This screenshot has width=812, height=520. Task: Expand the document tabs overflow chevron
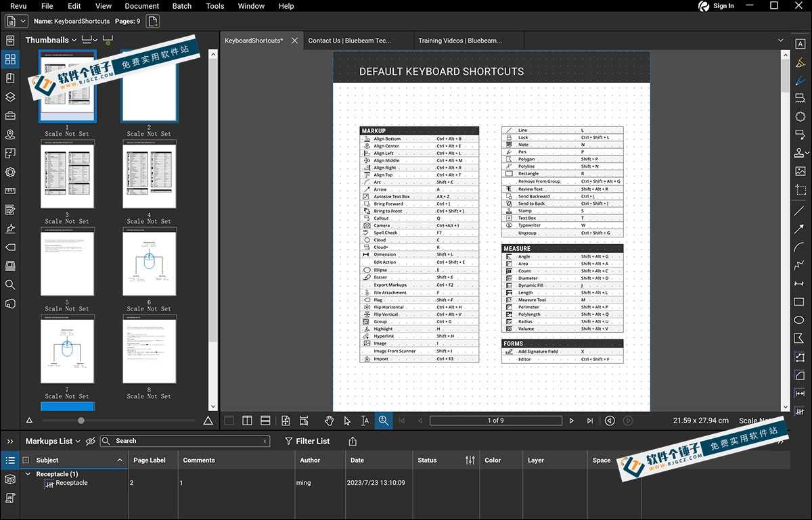[780, 41]
